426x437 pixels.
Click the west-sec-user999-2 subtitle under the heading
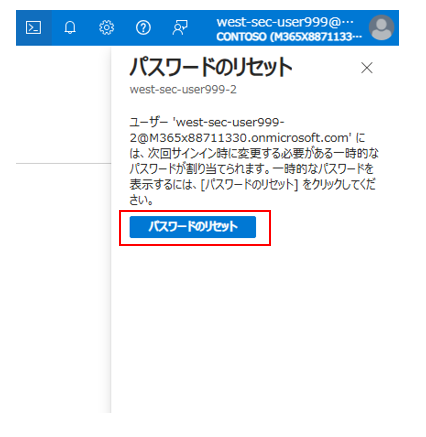pyautogui.click(x=183, y=89)
